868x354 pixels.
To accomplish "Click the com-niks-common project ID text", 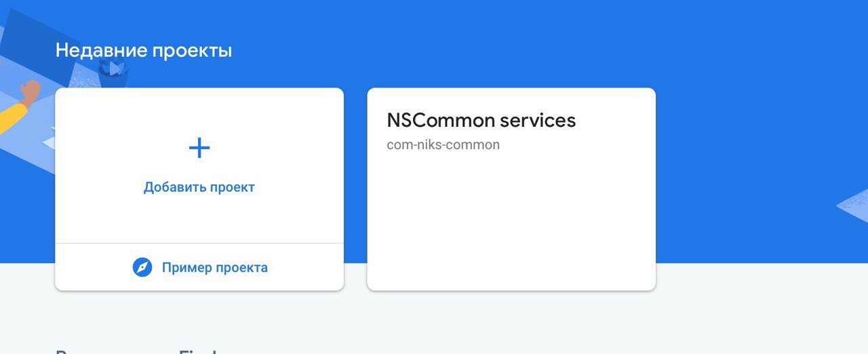I will 443,144.
